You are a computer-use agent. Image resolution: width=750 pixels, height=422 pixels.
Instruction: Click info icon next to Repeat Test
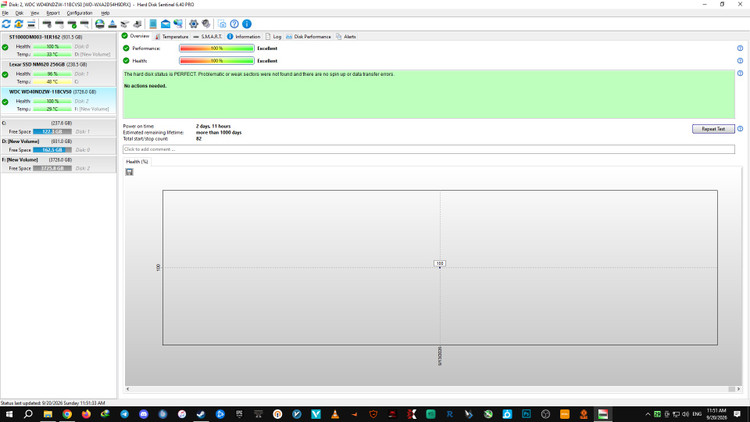[740, 129]
